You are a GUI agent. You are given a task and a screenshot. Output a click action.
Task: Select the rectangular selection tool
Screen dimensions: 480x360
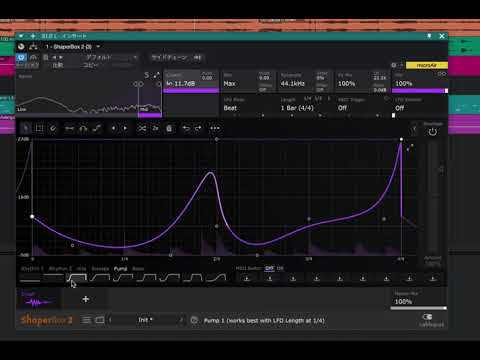coord(39,128)
